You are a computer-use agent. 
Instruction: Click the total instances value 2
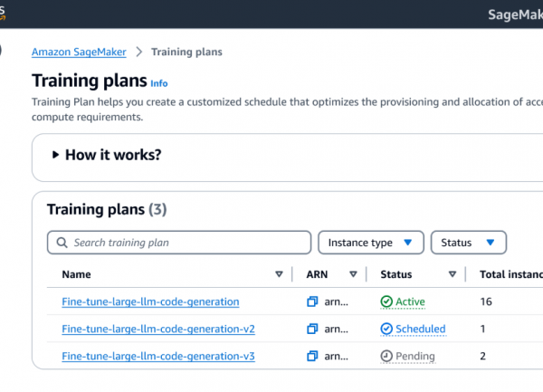[482, 356]
